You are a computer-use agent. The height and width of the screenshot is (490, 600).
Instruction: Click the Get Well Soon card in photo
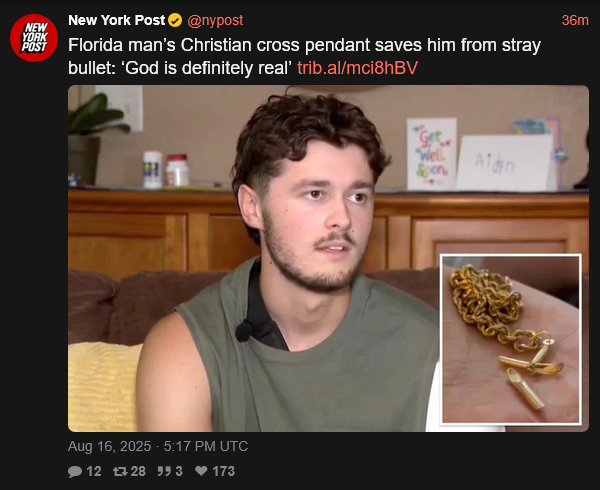(x=431, y=154)
